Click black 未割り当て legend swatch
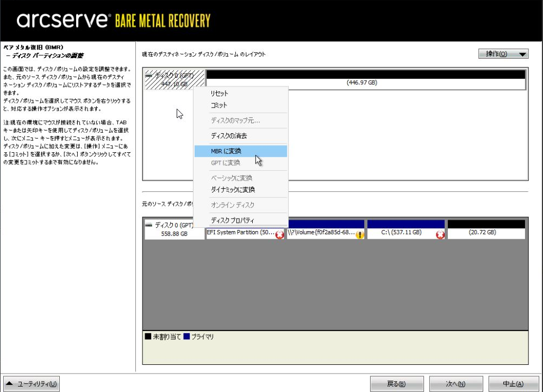 [x=148, y=336]
